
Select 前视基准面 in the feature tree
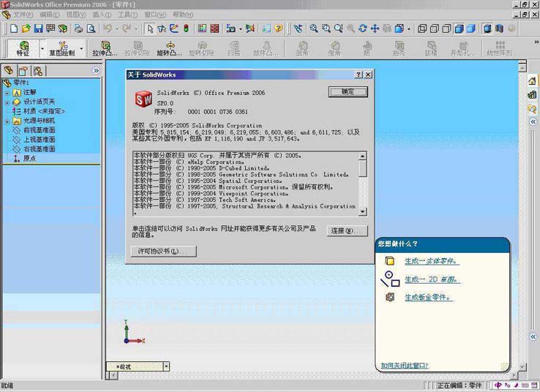(x=39, y=130)
